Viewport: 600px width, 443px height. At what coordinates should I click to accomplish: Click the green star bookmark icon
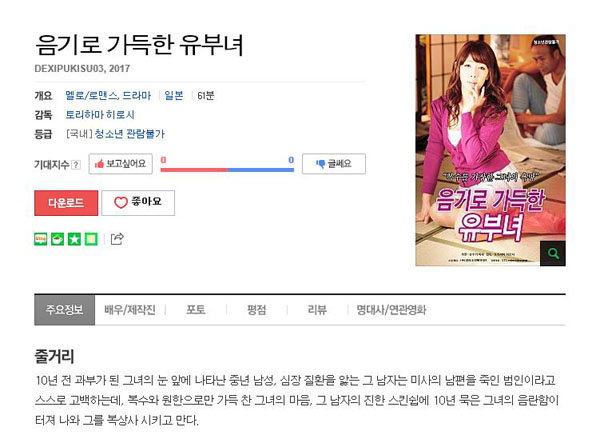[74, 239]
